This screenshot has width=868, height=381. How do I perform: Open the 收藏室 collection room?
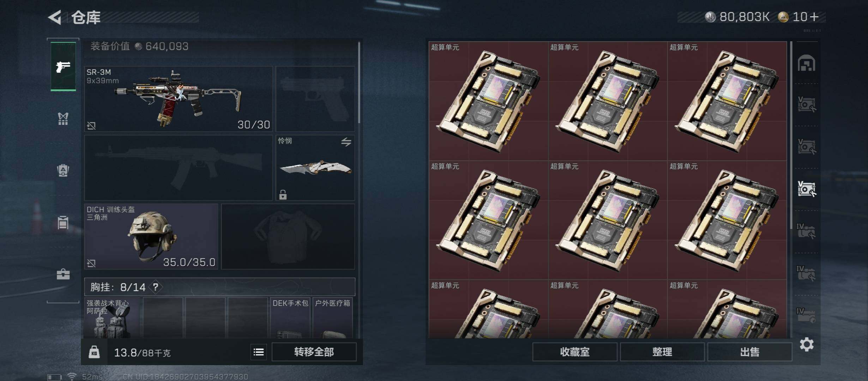click(x=575, y=352)
